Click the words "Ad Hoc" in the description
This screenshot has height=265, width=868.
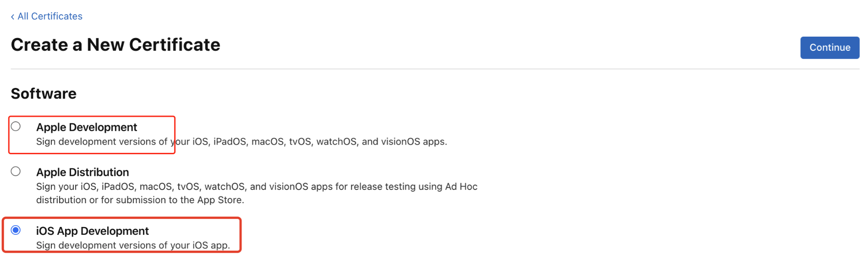point(461,187)
